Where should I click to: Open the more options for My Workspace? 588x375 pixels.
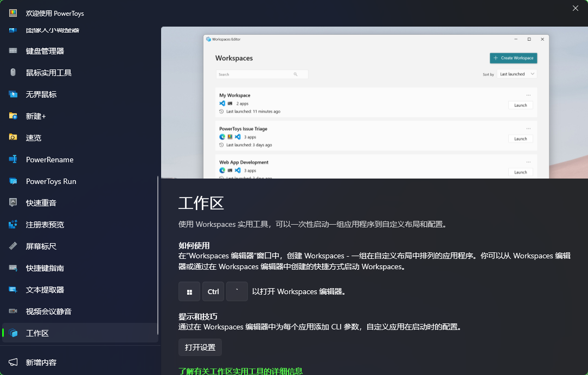(528, 95)
